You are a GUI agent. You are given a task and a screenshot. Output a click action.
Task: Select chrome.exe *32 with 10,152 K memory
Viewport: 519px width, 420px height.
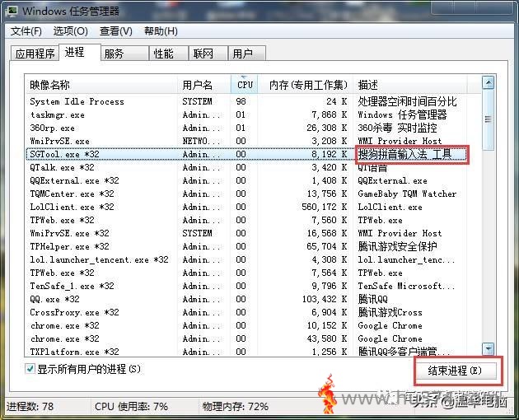point(246,325)
